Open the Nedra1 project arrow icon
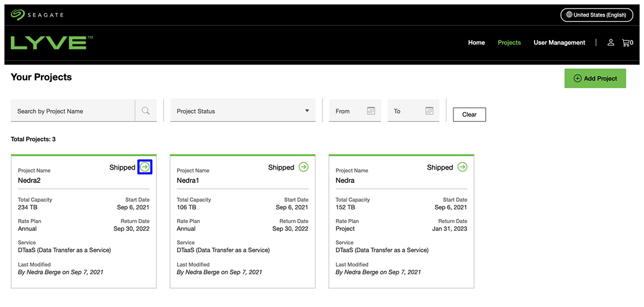 (304, 167)
